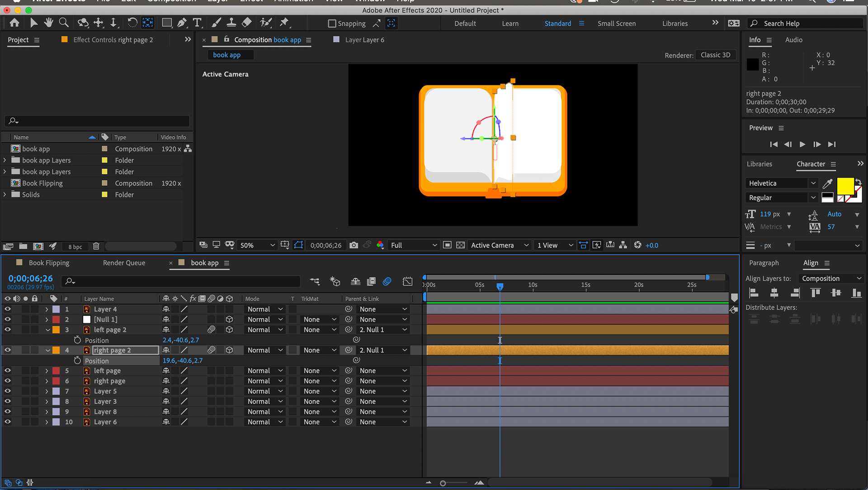868x490 pixels.
Task: Select the Puppet Pin tool
Action: 284,23
